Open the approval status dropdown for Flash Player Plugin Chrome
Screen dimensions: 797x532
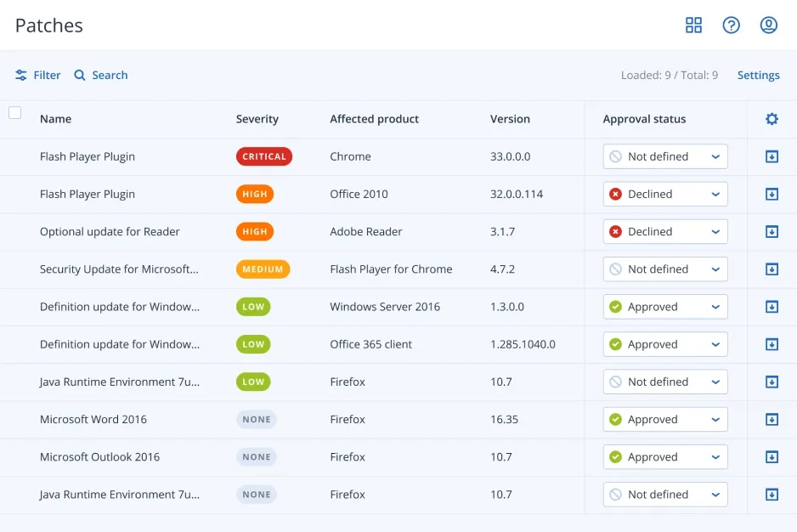[664, 156]
